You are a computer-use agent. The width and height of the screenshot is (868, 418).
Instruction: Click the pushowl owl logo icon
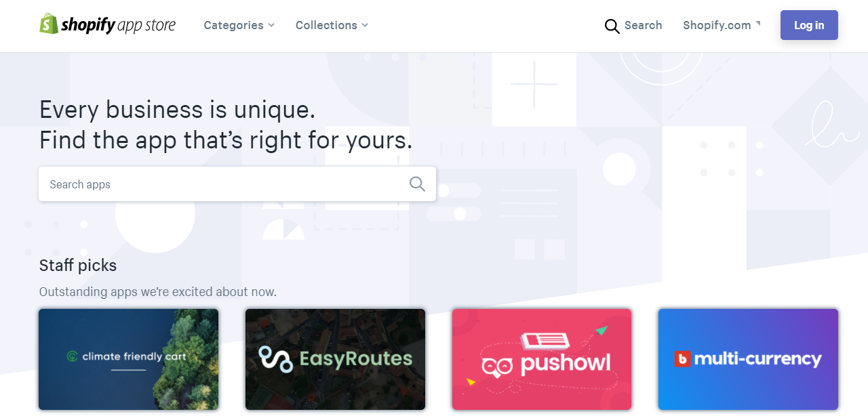(x=498, y=367)
